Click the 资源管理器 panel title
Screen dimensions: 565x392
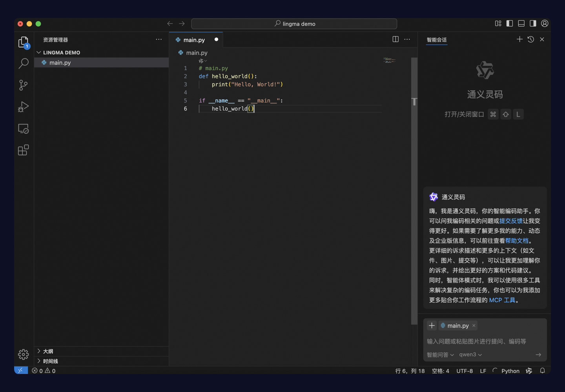55,40
